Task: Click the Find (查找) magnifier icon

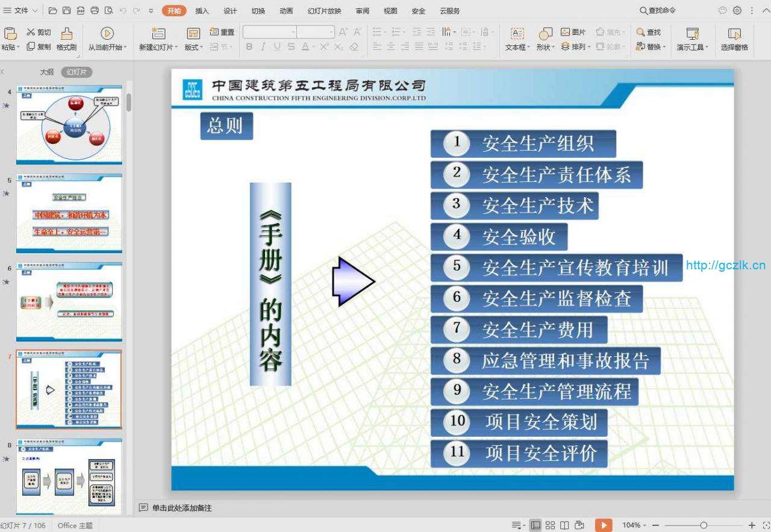Action: click(x=640, y=32)
